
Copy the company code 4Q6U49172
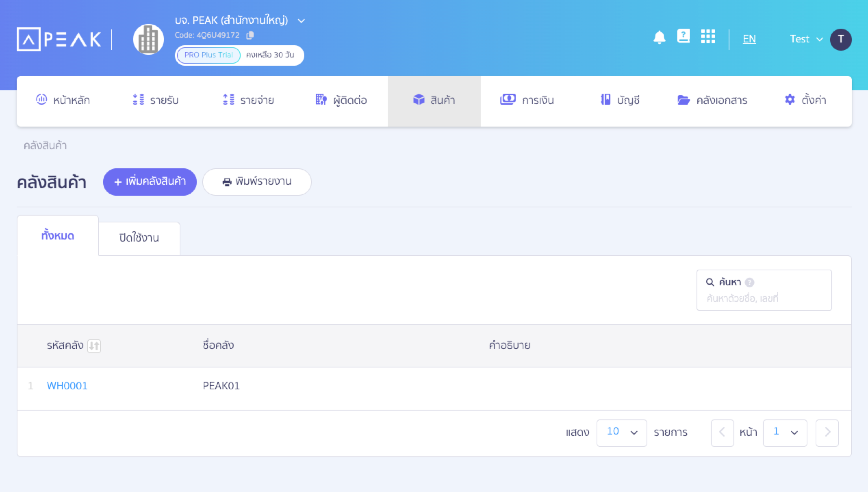250,35
